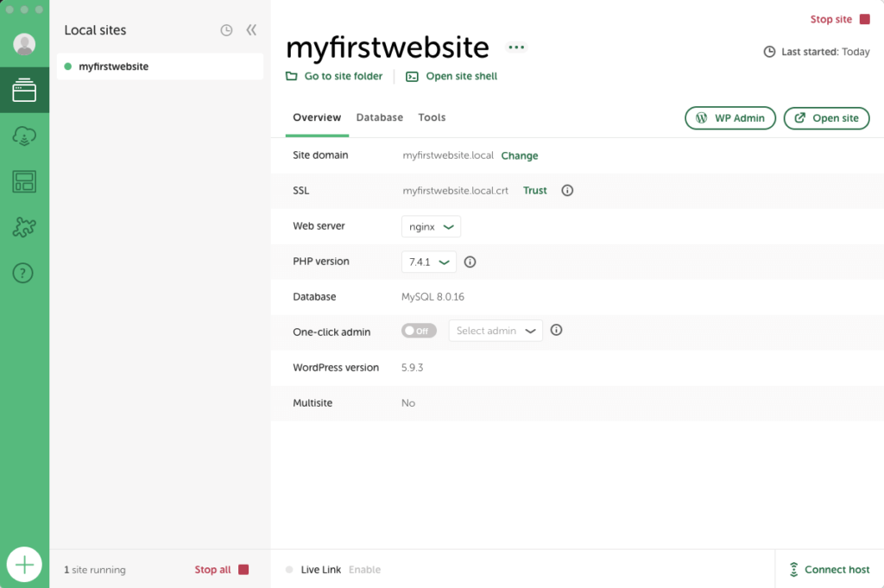Image resolution: width=884 pixels, height=588 pixels.
Task: Open the Blueprints icon in sidebar
Action: click(x=24, y=181)
